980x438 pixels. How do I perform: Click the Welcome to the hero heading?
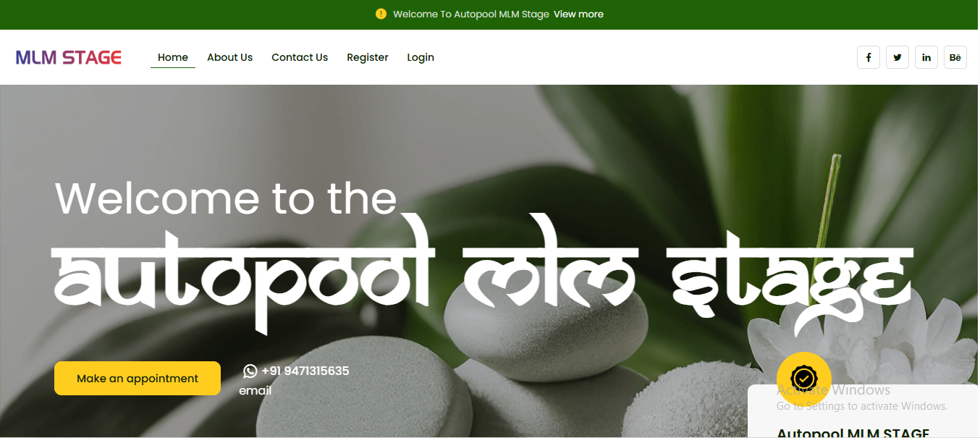click(226, 198)
